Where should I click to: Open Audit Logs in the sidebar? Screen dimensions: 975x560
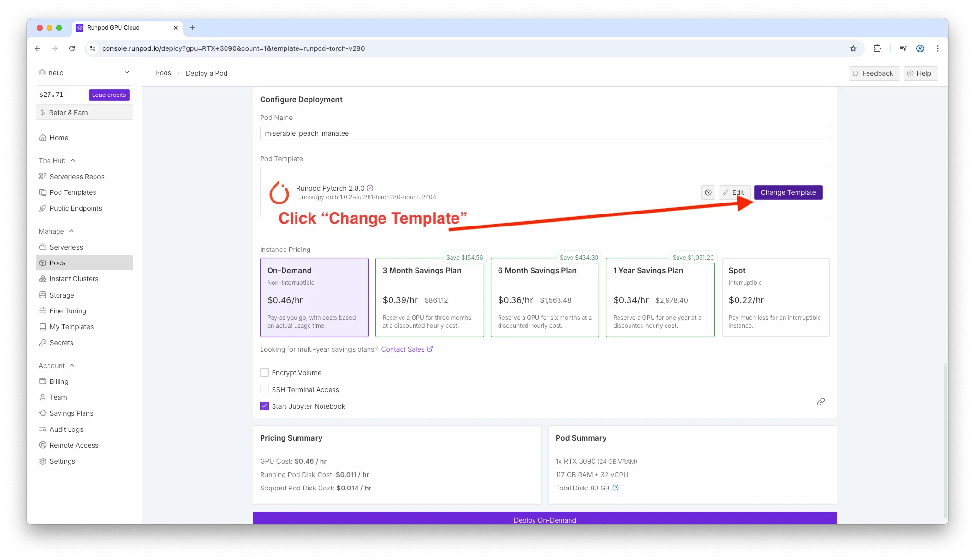tap(84, 429)
